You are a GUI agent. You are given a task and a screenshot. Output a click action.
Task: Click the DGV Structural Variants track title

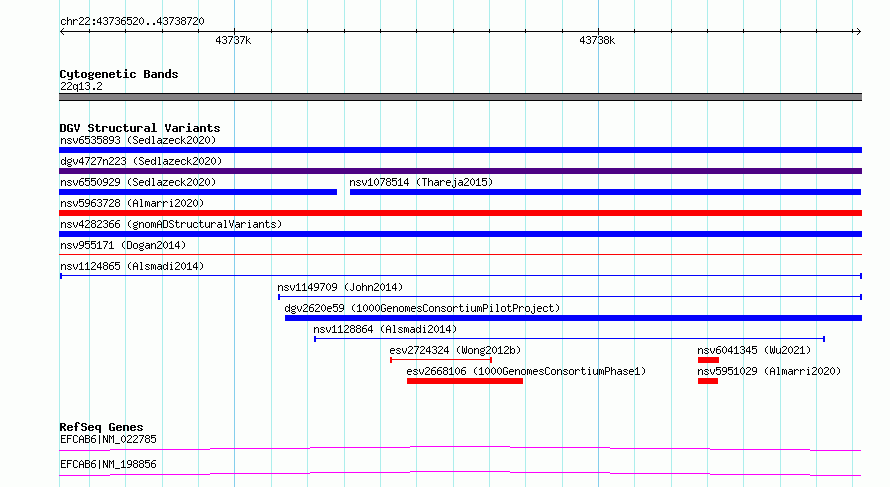(140, 128)
